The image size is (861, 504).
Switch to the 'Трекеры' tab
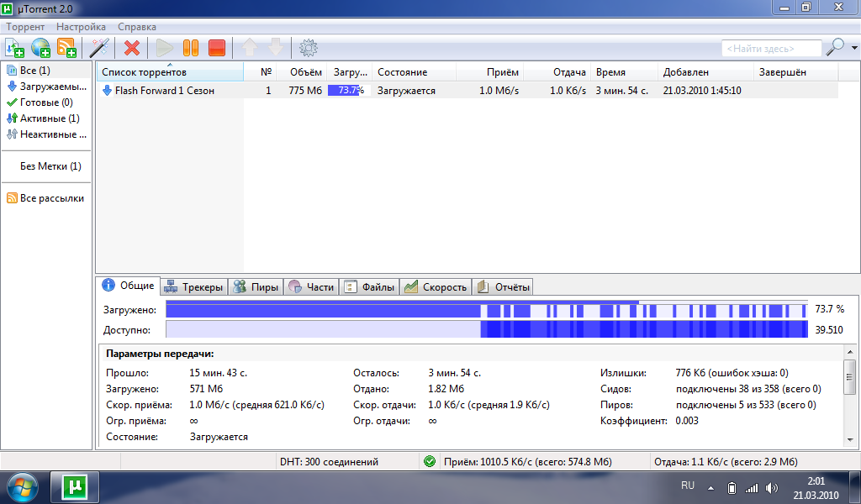click(x=194, y=286)
